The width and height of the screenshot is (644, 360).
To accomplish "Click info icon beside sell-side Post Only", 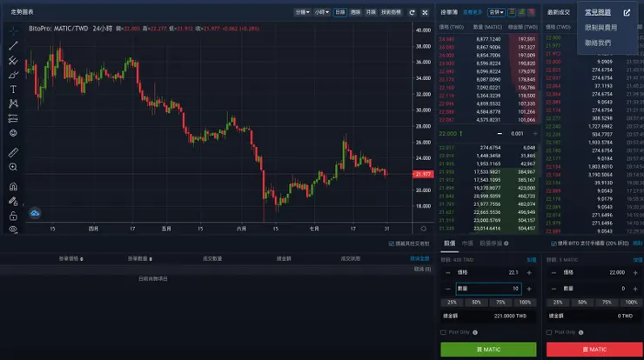I will tap(581, 332).
